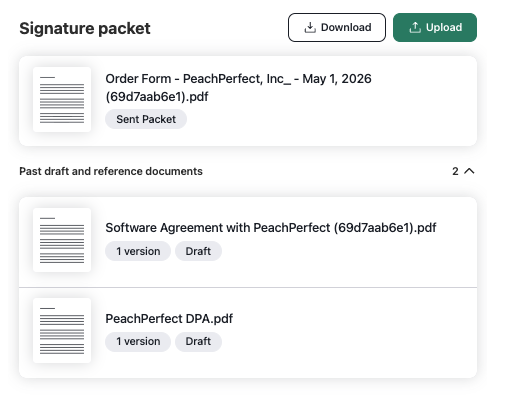Click 1 version badge on PeachPerfect DPA
Screen dimensions: 510x401
138,341
